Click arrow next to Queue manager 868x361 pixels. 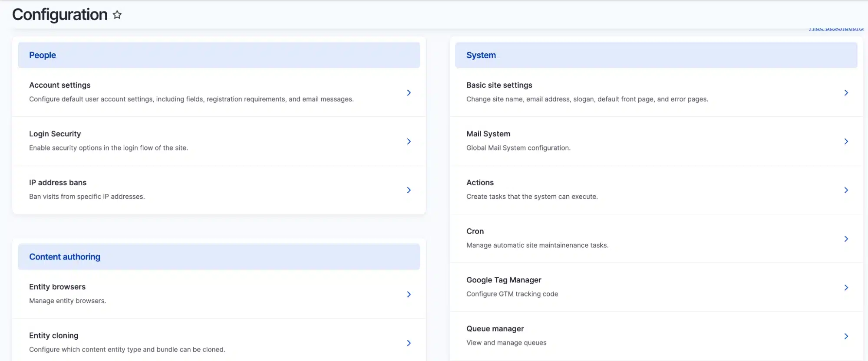[846, 336]
